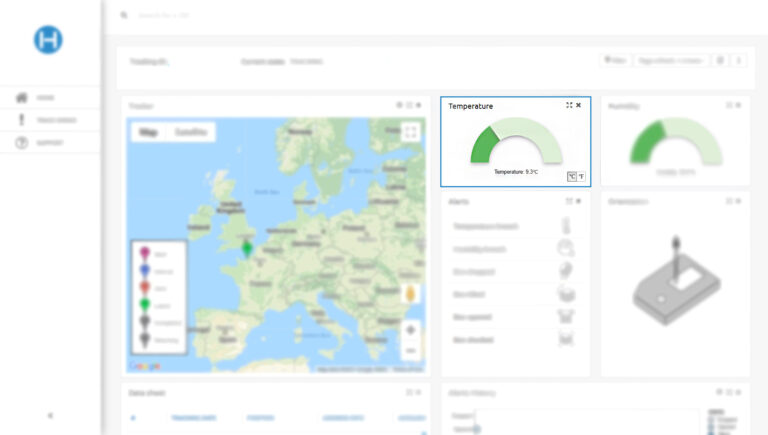Open Alerts History settings gear
The width and height of the screenshot is (768, 435).
click(x=720, y=392)
